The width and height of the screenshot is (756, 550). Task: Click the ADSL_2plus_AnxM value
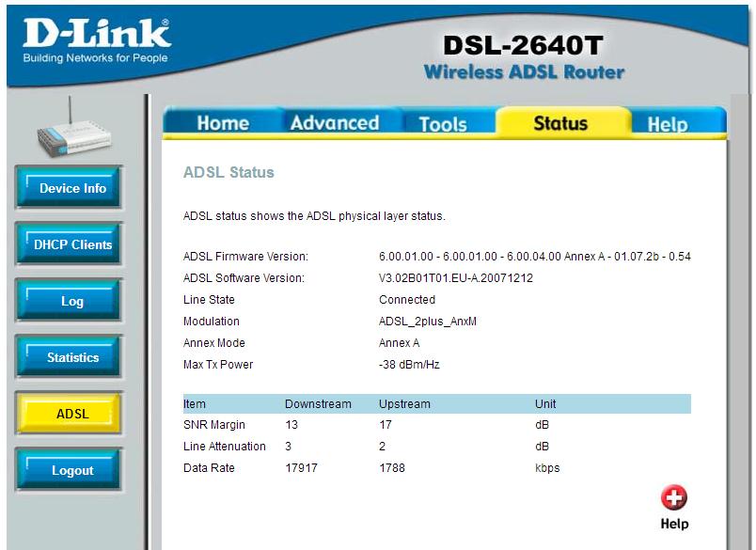tap(428, 322)
